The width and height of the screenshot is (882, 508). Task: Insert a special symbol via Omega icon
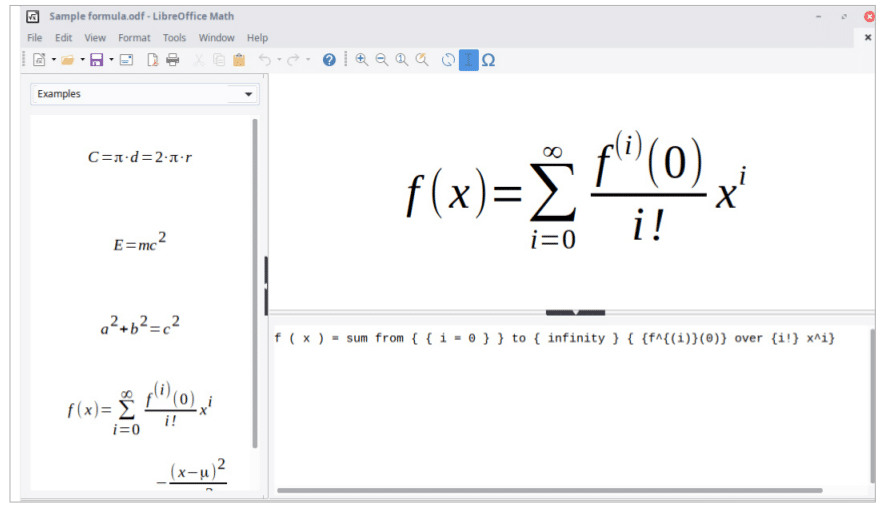(x=488, y=60)
